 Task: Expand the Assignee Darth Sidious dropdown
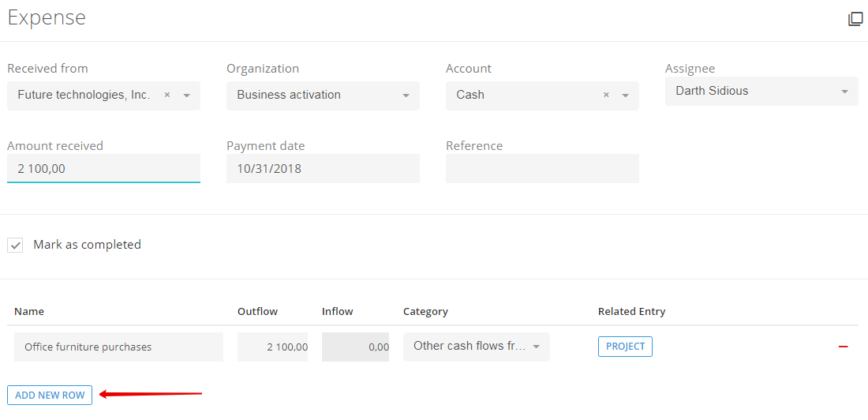(761, 92)
